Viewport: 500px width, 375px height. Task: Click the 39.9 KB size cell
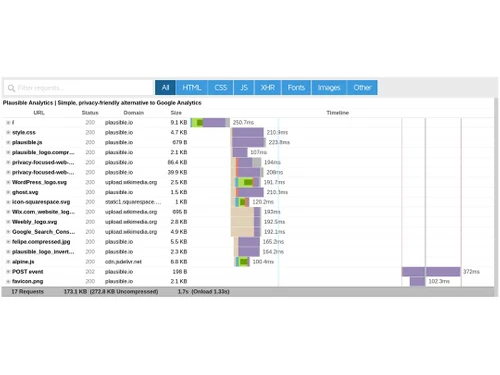(x=177, y=172)
